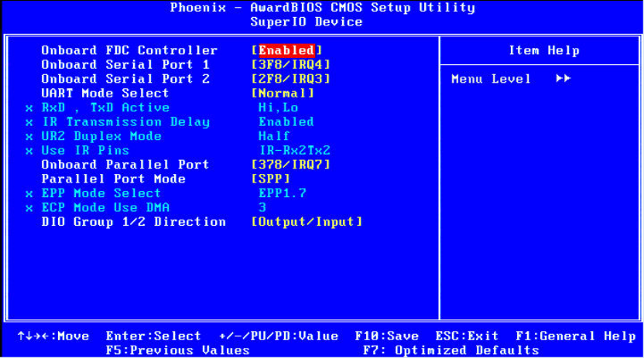Image resolution: width=644 pixels, height=358 pixels.
Task: Click the SuperIO Device page title
Action: [x=307, y=22]
